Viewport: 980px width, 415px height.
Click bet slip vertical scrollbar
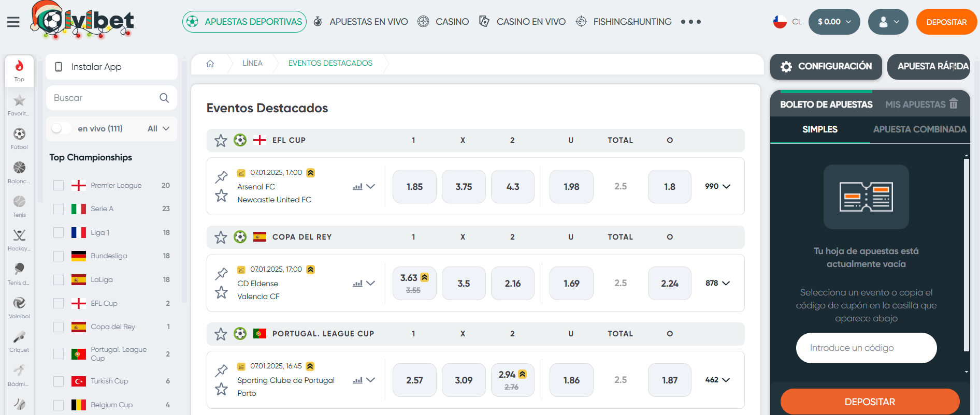click(x=967, y=256)
